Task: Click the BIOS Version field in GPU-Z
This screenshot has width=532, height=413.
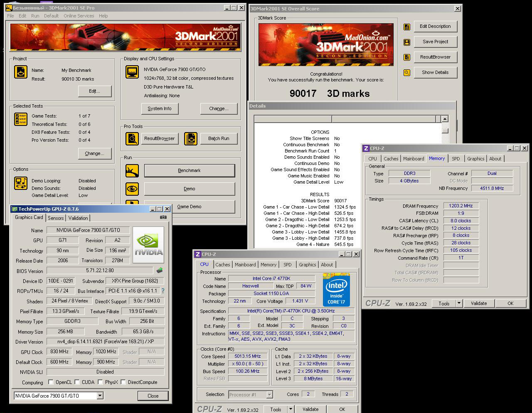Action: click(100, 271)
